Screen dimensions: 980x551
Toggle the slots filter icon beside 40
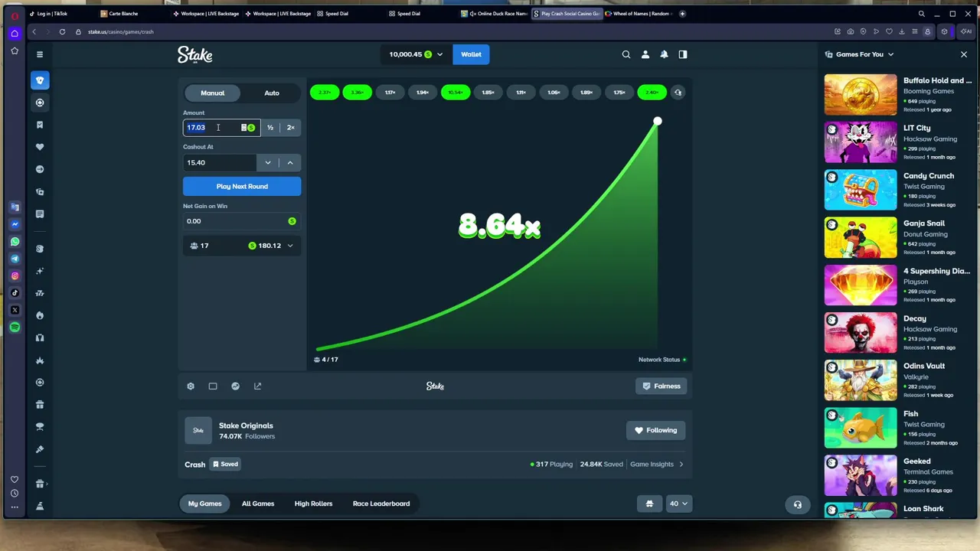coord(649,504)
